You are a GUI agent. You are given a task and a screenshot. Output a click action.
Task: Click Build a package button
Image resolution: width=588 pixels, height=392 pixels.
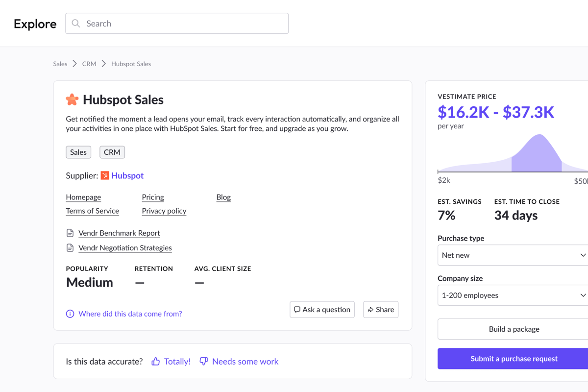(x=514, y=329)
